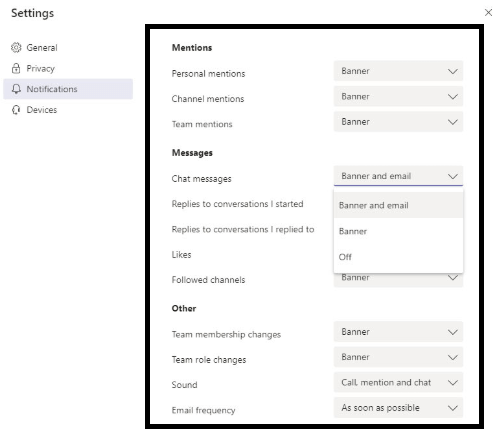Select 'Off' in the Chat messages list
This screenshot has height=433, width=494.
tap(398, 257)
